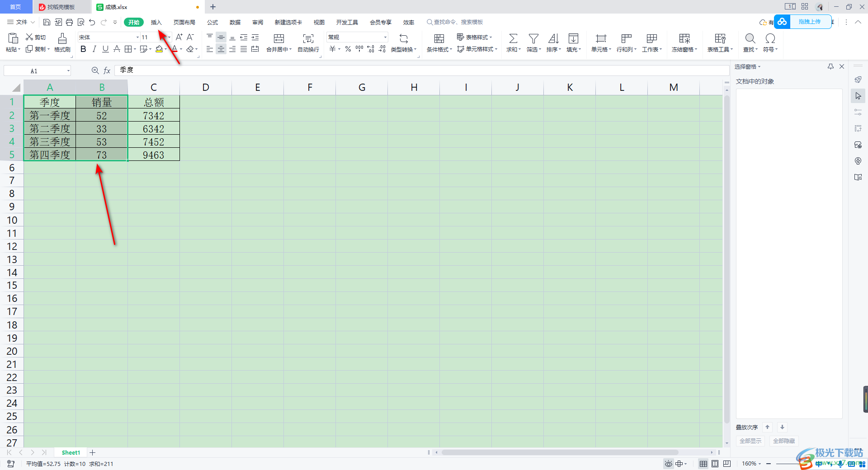The width and height of the screenshot is (868, 470).
Task: Click the Filter (筛选) funnel icon
Action: tap(533, 38)
